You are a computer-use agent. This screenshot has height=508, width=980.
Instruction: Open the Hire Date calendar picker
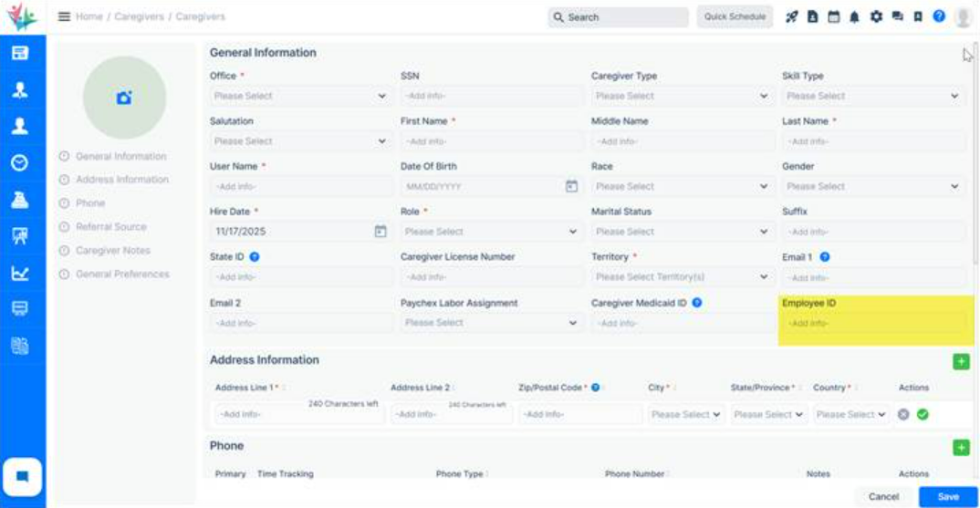click(380, 231)
